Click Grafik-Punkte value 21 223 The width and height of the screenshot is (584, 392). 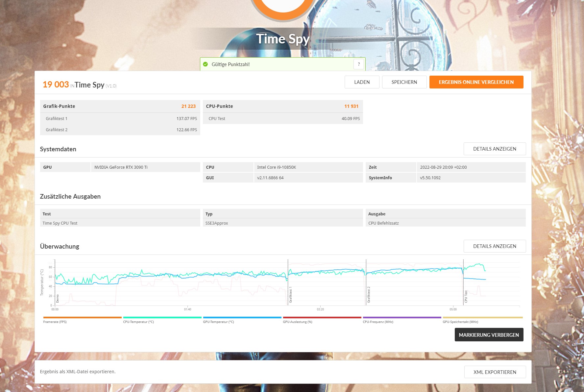(x=188, y=106)
